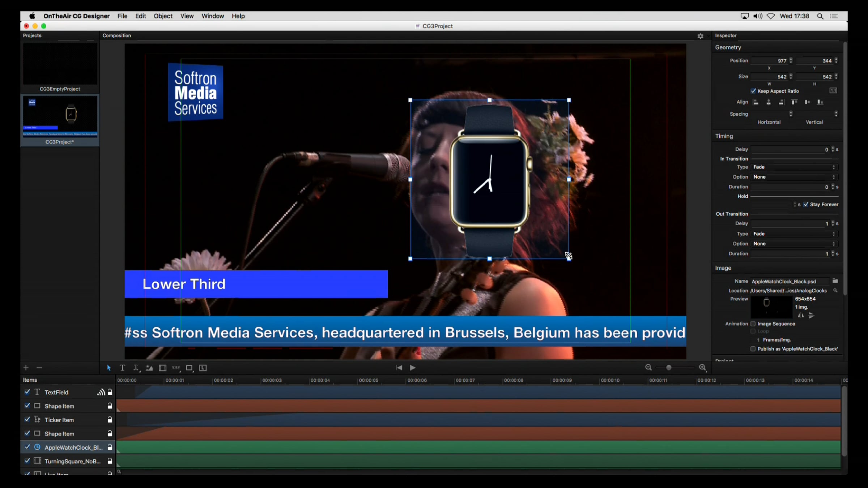
Task: Align selected item to vertical center
Action: tap(807, 102)
